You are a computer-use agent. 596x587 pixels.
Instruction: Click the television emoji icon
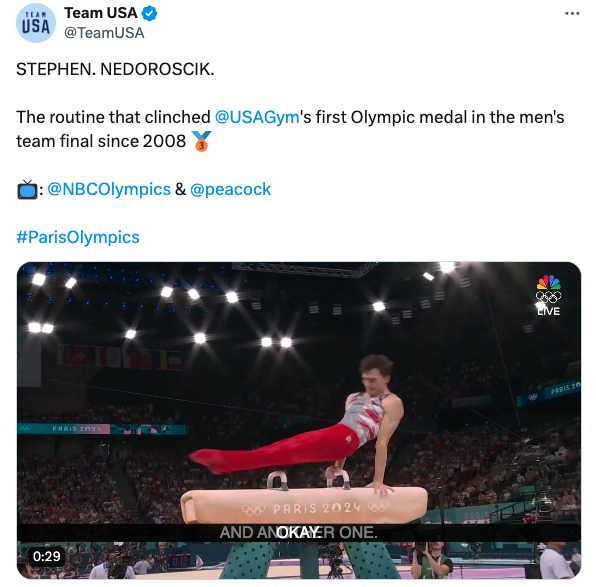pos(27,189)
